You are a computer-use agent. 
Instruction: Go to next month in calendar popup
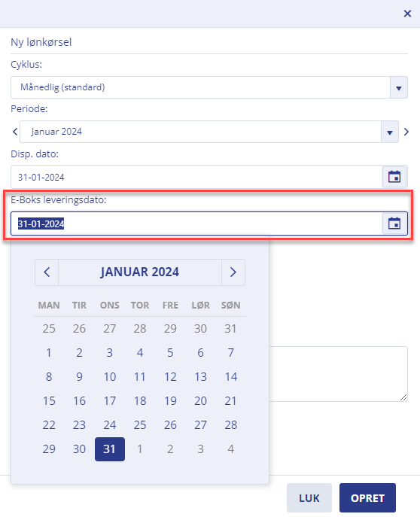[x=233, y=272]
